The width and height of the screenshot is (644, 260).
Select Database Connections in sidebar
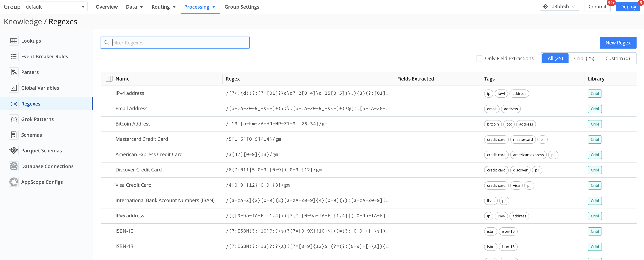[47, 166]
